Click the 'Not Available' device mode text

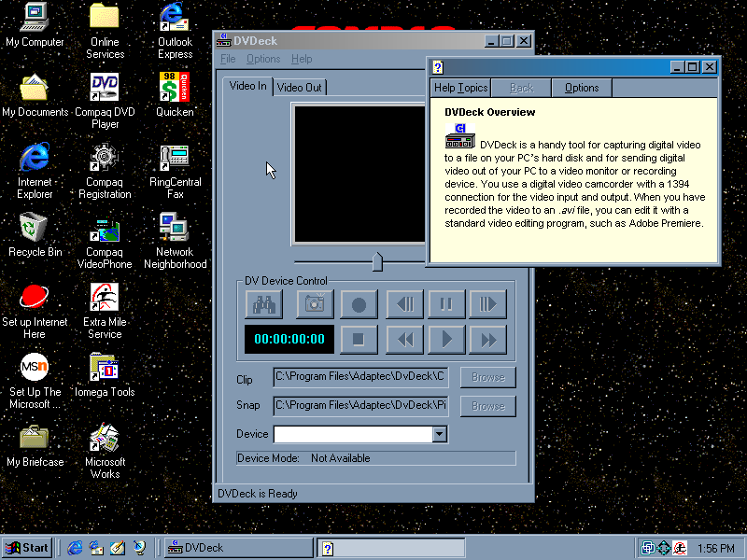(x=340, y=458)
